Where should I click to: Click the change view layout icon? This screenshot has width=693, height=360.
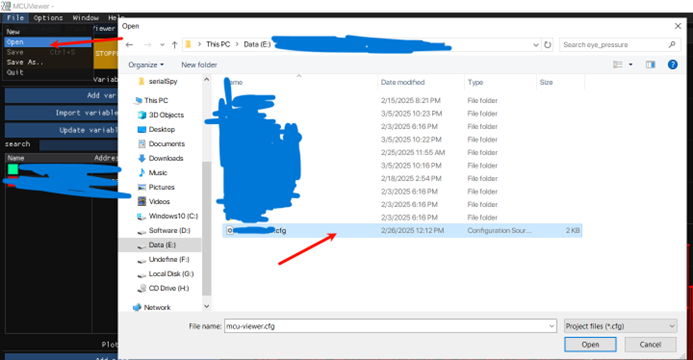617,64
